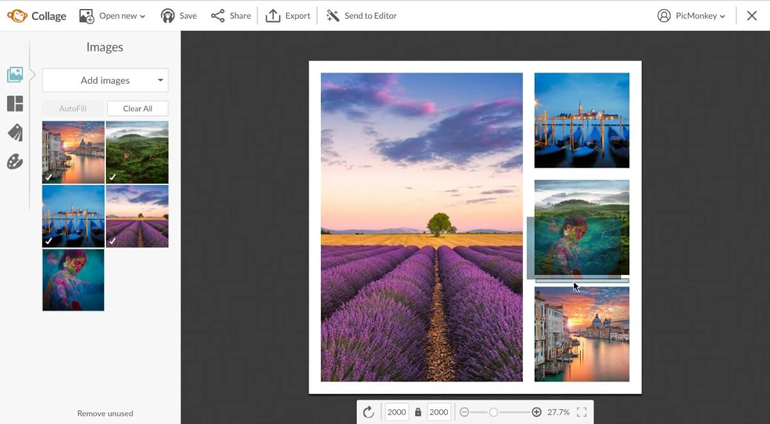Click the width field showing 2000
This screenshot has height=424, width=770.
tap(397, 412)
